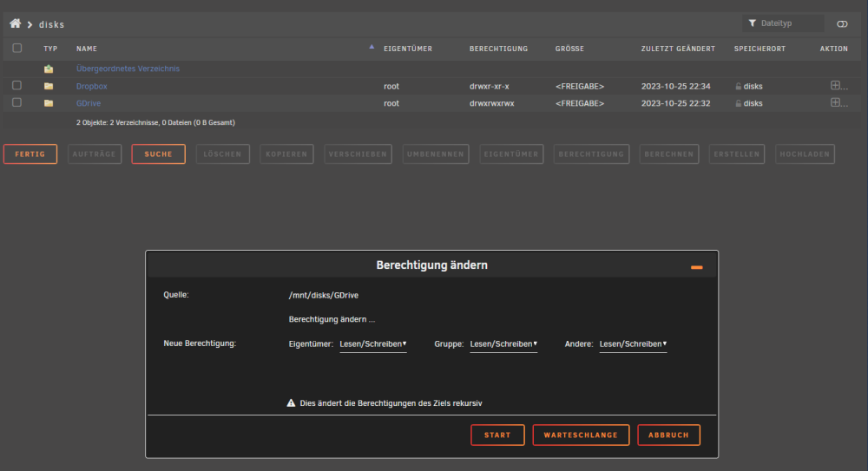
Task: Check the GDrive row checkbox
Action: pyautogui.click(x=17, y=102)
